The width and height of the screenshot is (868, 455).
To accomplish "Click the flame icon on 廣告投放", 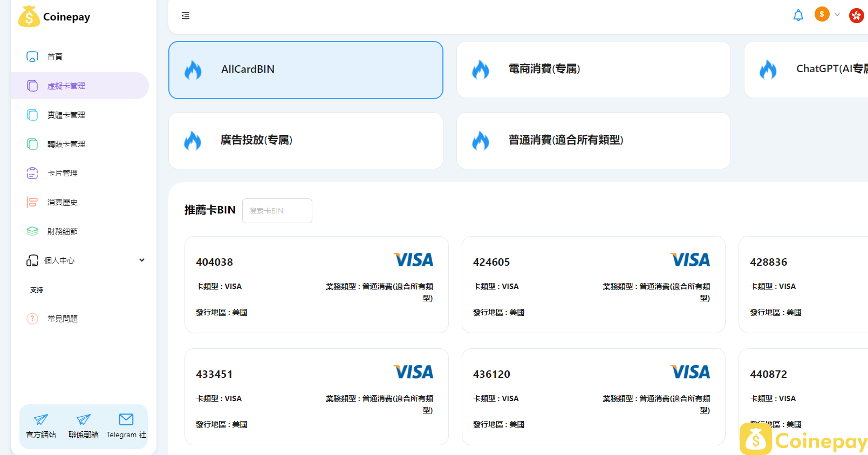I will click(x=193, y=141).
